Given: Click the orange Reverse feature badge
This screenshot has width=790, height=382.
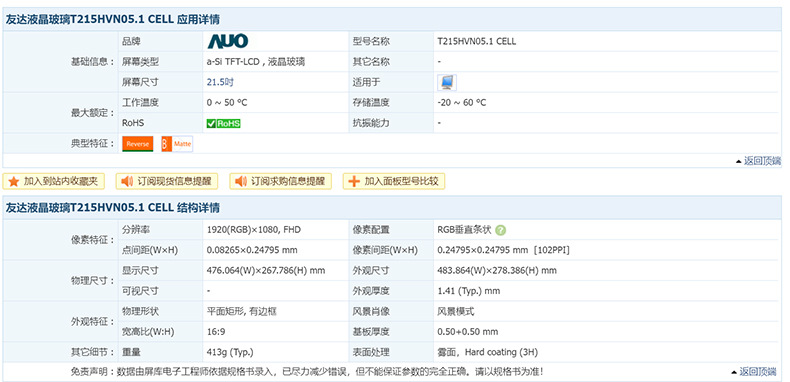Looking at the screenshot, I should tap(138, 144).
